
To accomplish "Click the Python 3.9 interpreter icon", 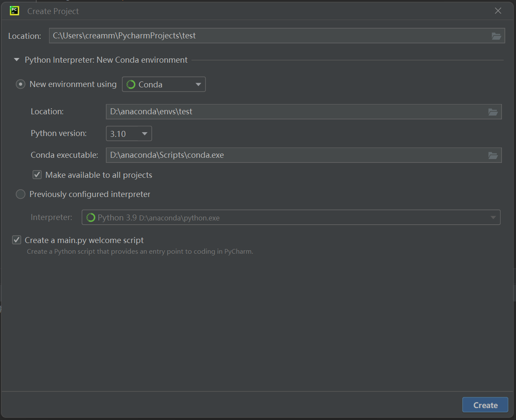I will [x=90, y=218].
